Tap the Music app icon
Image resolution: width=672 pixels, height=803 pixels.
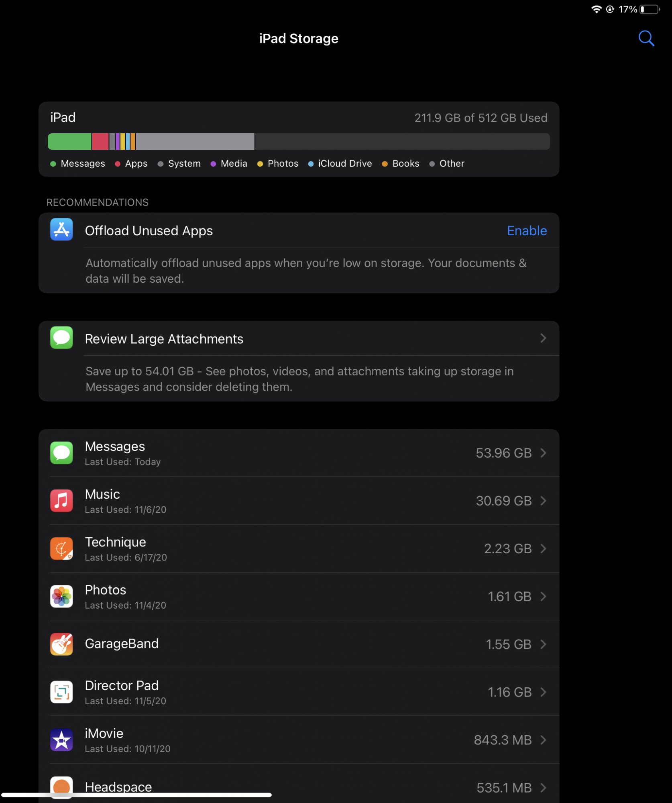click(61, 501)
